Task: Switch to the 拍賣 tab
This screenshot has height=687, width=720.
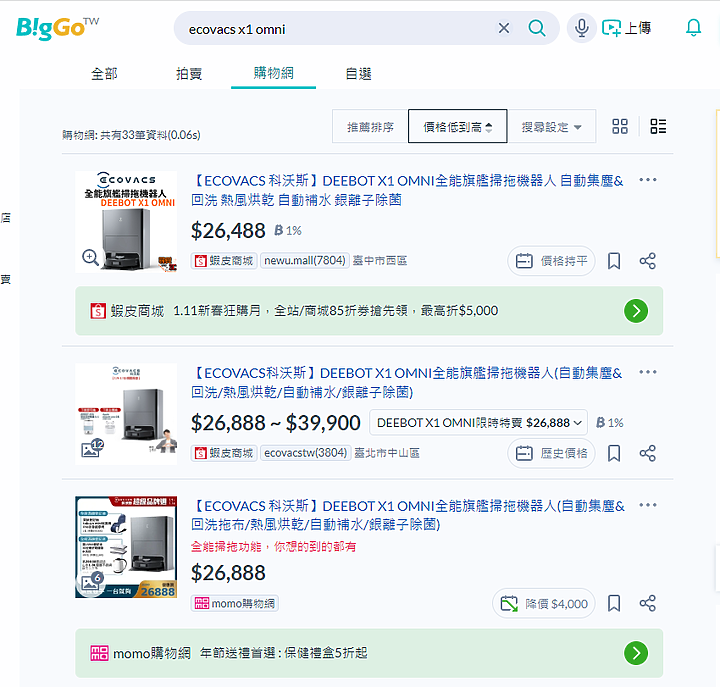Action: (x=189, y=73)
